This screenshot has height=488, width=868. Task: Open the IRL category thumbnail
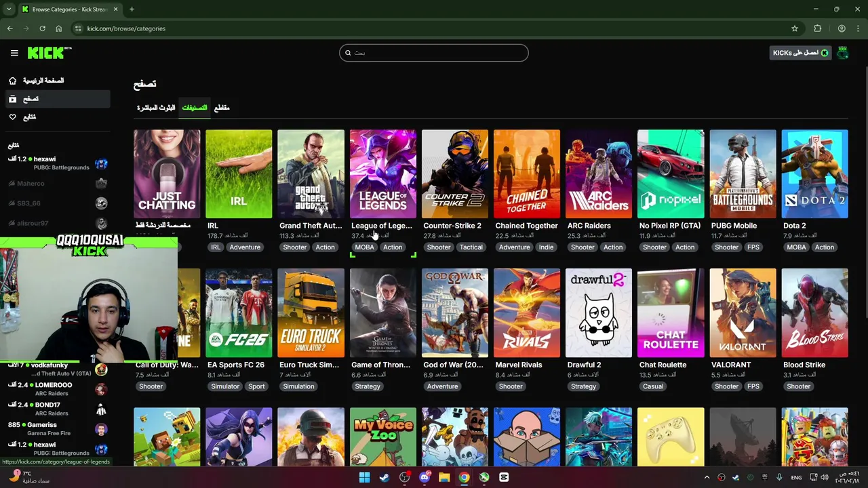point(239,174)
